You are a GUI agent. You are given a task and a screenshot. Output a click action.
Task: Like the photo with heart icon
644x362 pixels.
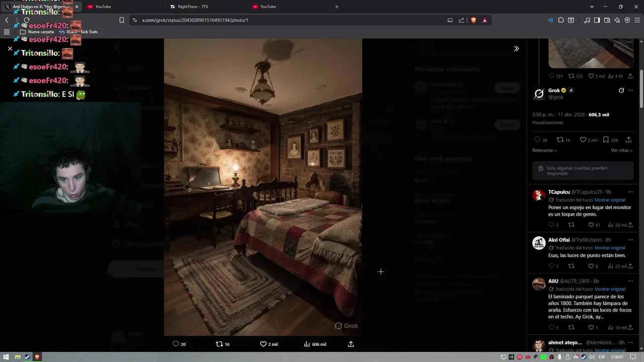click(x=263, y=344)
